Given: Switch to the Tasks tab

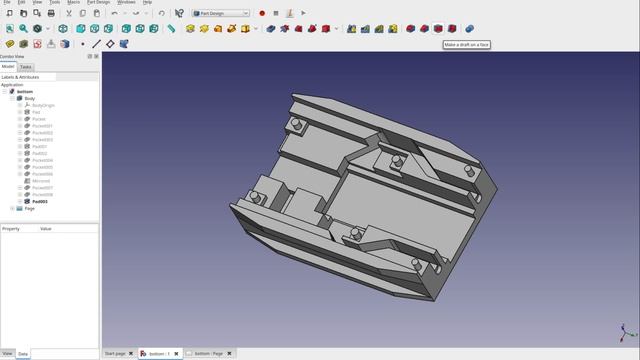Looking at the screenshot, I should click(x=26, y=67).
